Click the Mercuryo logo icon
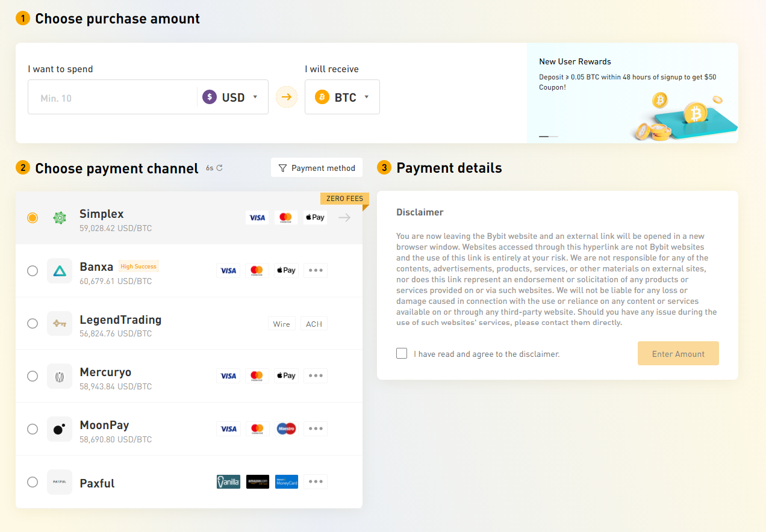The height and width of the screenshot is (532, 766). 59,376
